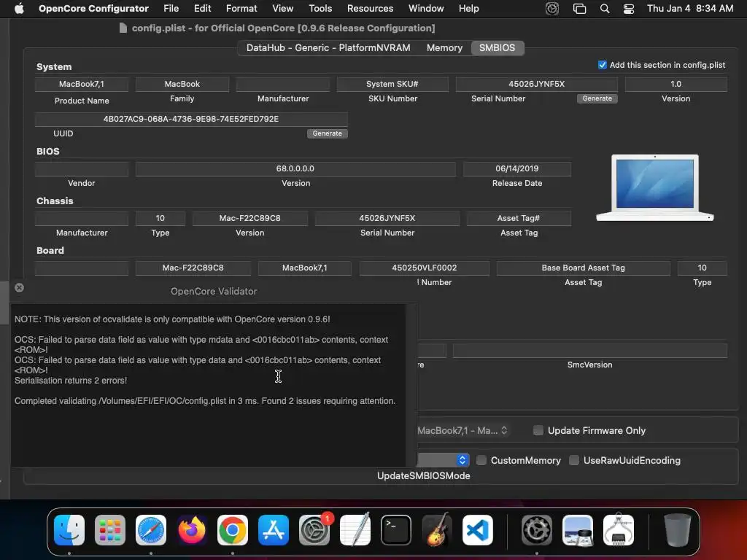Screen dimensions: 747x560
Task: Click Board serial field 450250VLF0002
Action: (x=425, y=268)
